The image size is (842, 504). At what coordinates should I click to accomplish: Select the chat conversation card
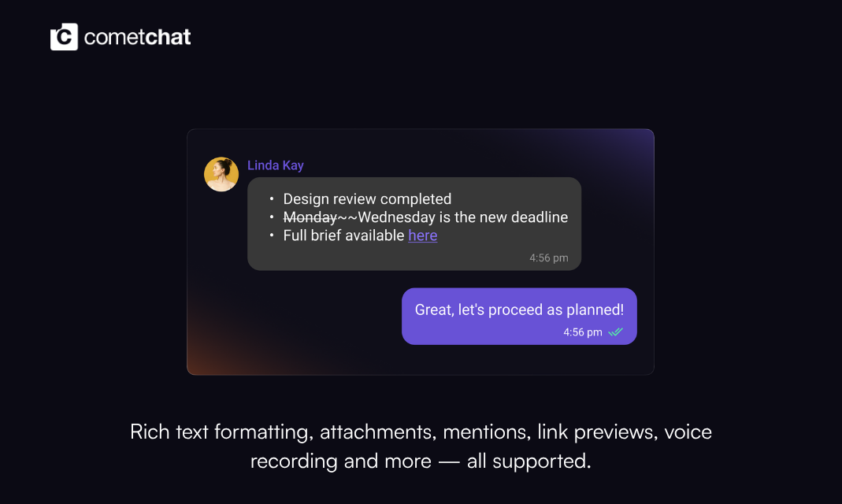click(420, 250)
